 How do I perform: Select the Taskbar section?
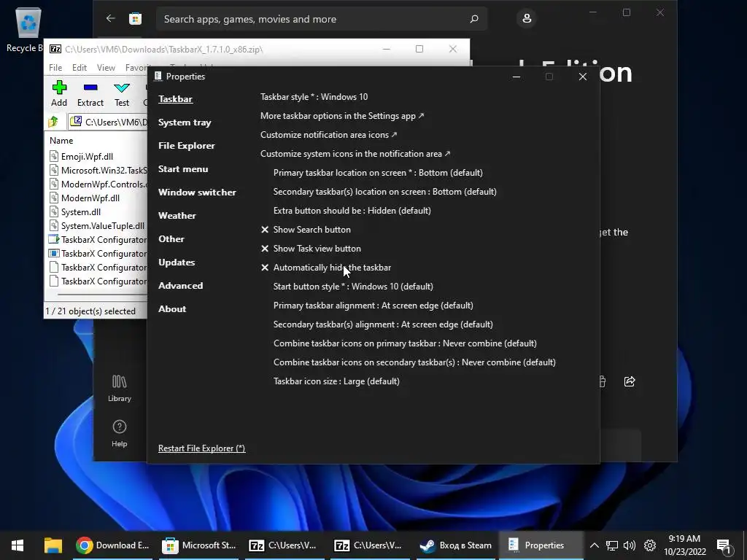(175, 99)
